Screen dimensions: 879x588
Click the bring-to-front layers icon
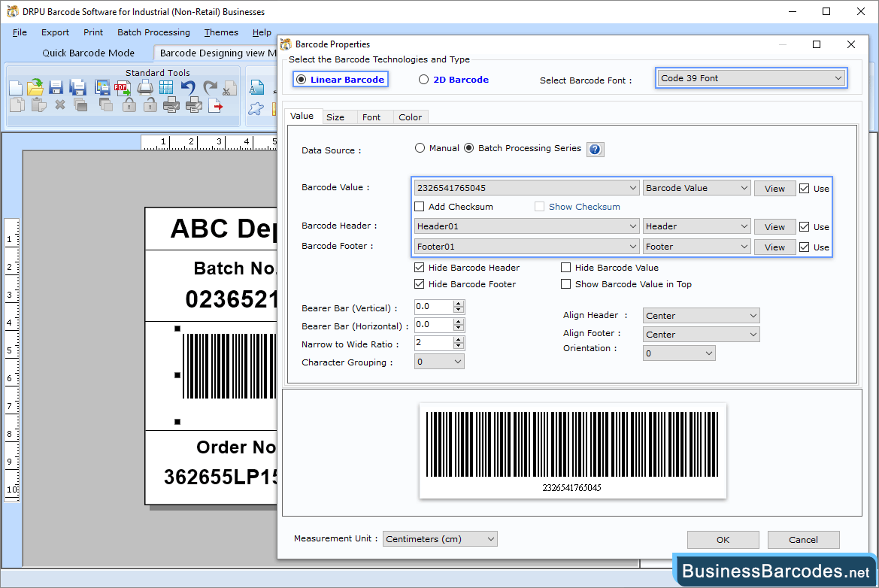80,105
